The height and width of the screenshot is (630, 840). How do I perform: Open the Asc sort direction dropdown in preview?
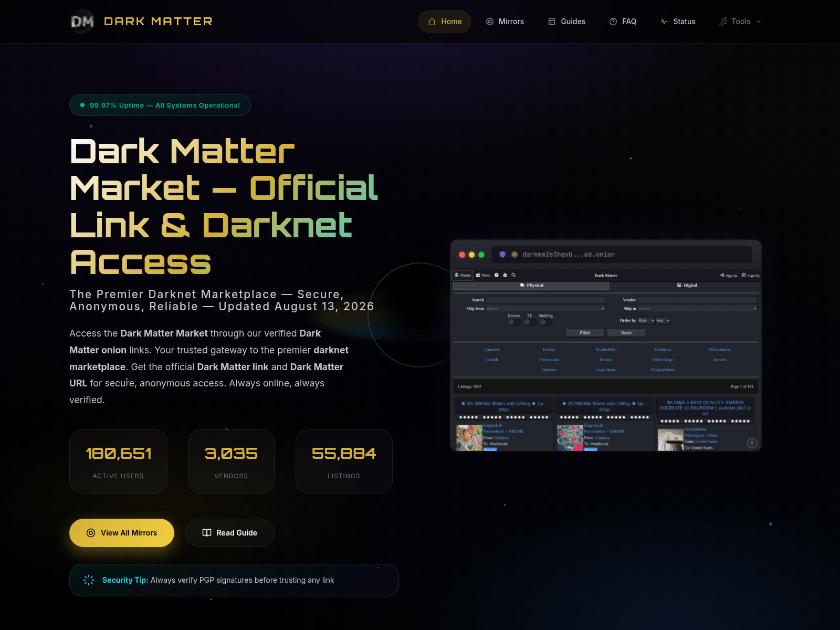[x=663, y=320]
